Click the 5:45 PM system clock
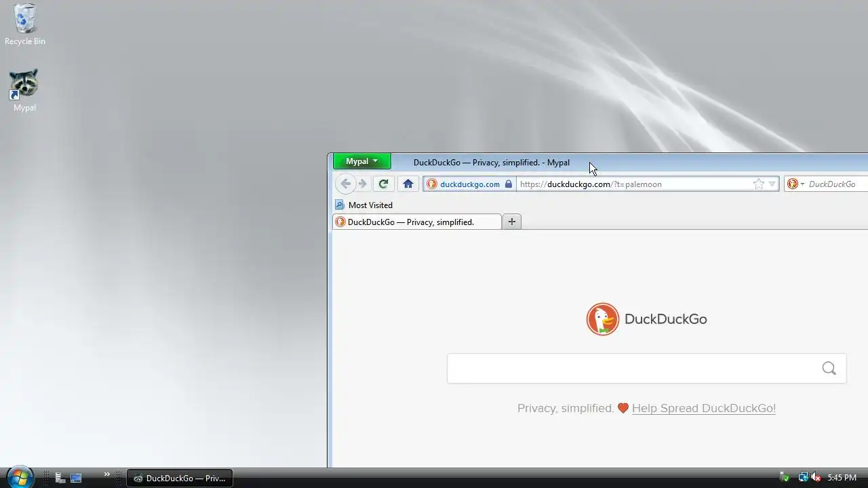Viewport: 868px width, 488px height. coord(842,478)
